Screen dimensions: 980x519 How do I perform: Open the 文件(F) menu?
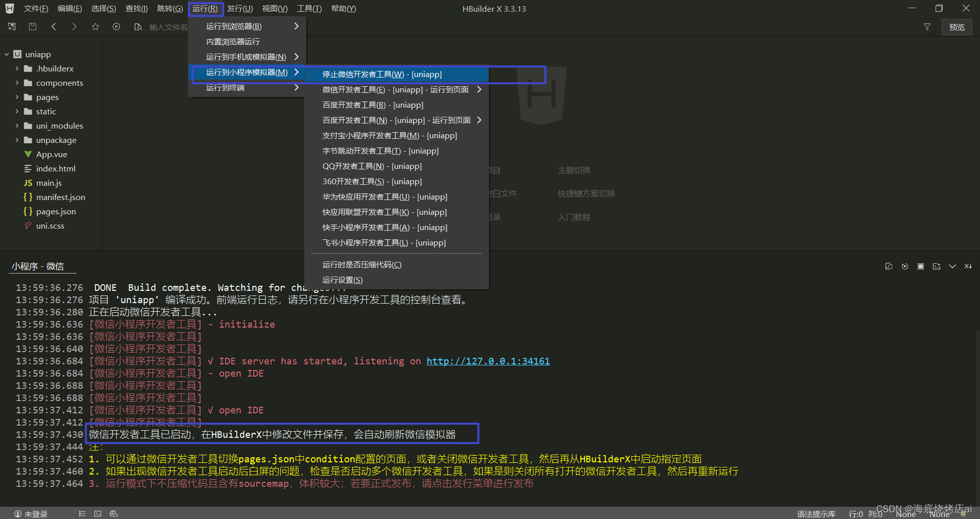point(36,9)
